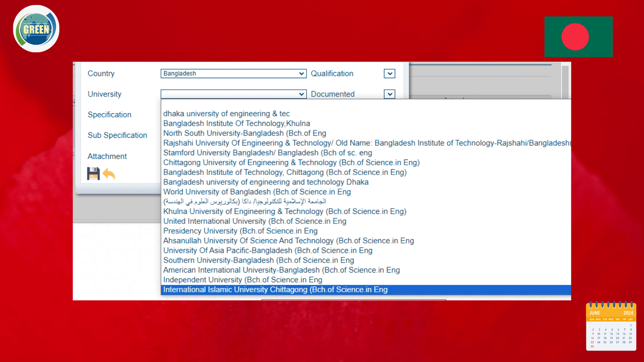Click the Bangladesh flag image
Image resolution: width=644 pixels, height=362 pixels.
[578, 37]
